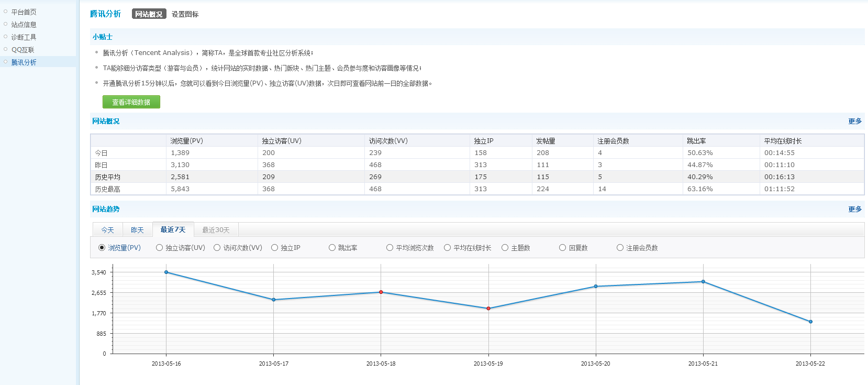Switch to the 网站概况 tab

point(149,14)
